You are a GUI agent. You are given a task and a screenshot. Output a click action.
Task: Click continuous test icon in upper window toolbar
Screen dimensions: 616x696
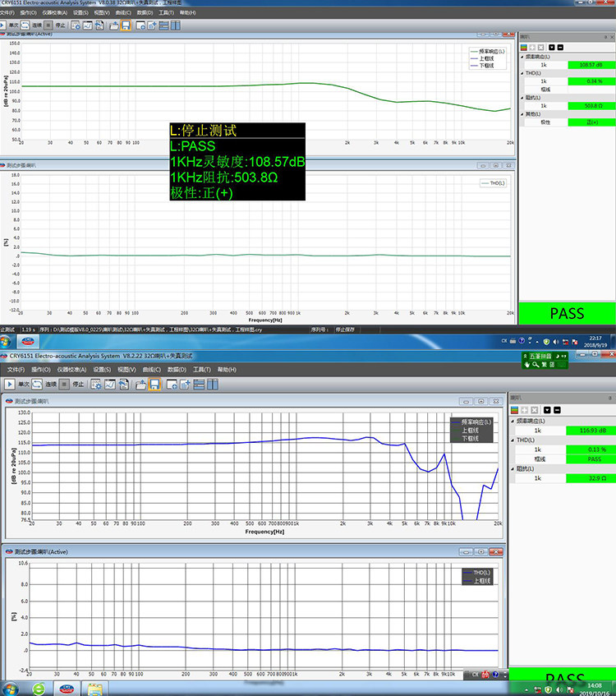click(x=25, y=25)
